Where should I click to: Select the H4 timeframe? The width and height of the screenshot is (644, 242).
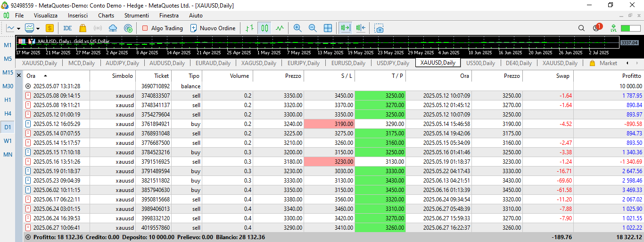tap(8, 114)
